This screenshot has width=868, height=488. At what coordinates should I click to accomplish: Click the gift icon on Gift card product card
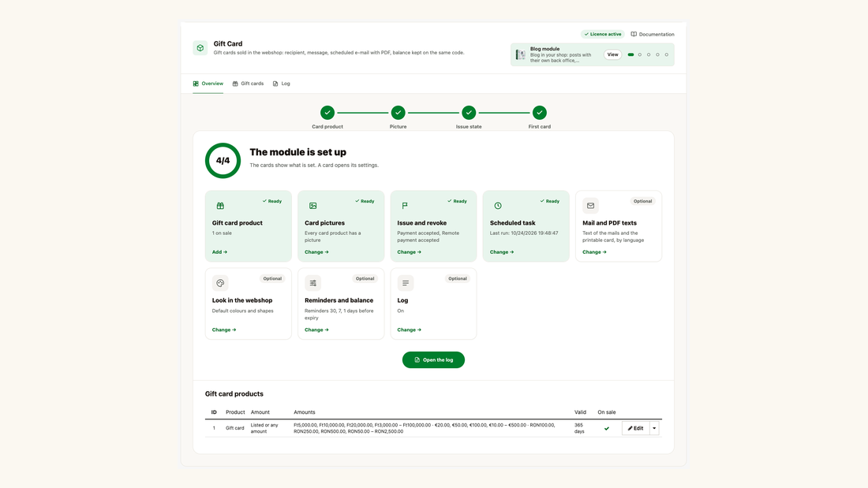pyautogui.click(x=220, y=206)
